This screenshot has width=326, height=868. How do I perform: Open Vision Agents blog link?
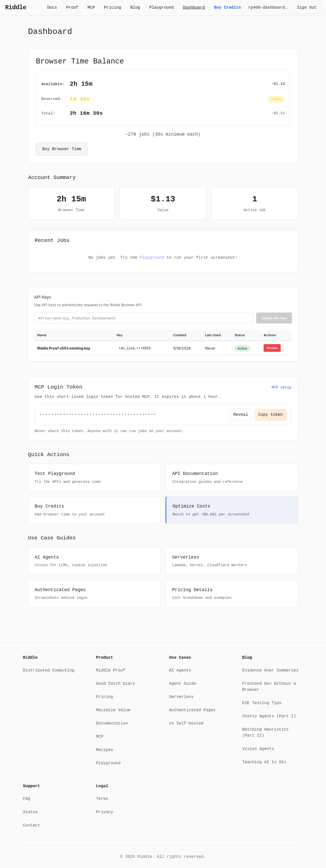(258, 749)
